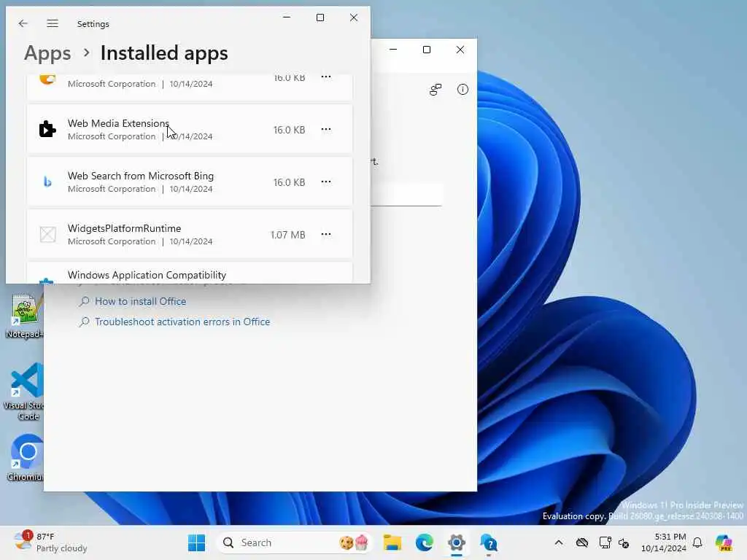
Task: Open Copilot preview from the taskbar corner
Action: 724,542
